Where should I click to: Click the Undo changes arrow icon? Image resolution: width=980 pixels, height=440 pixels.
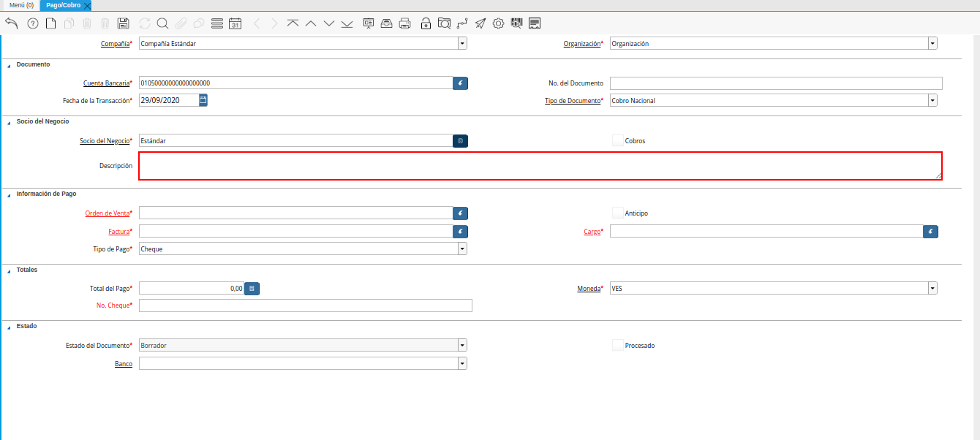pos(11,23)
